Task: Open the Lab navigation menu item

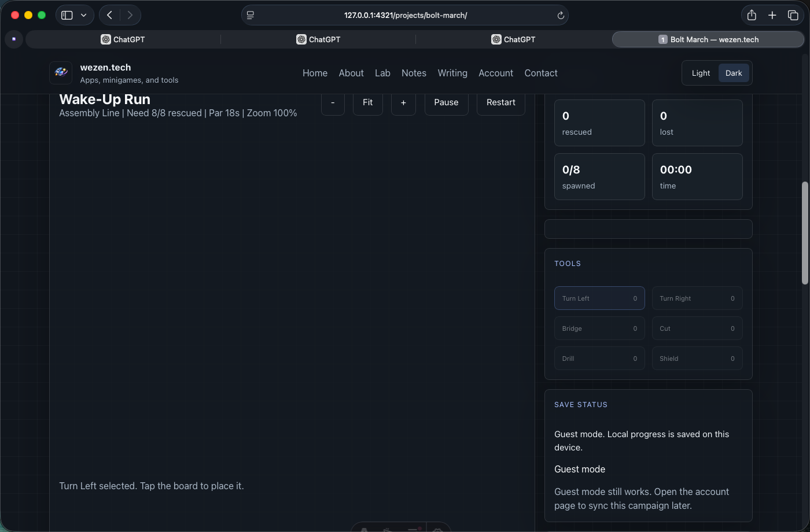Action: pyautogui.click(x=382, y=73)
